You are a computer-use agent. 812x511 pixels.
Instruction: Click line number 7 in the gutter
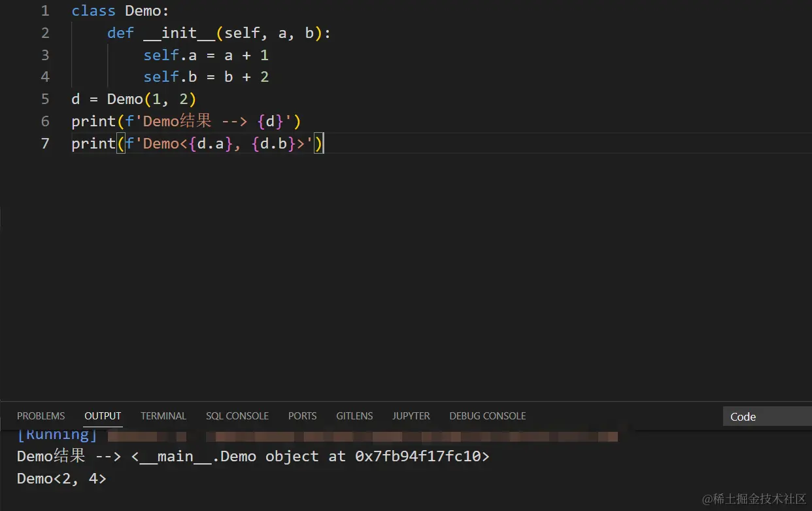click(x=44, y=143)
